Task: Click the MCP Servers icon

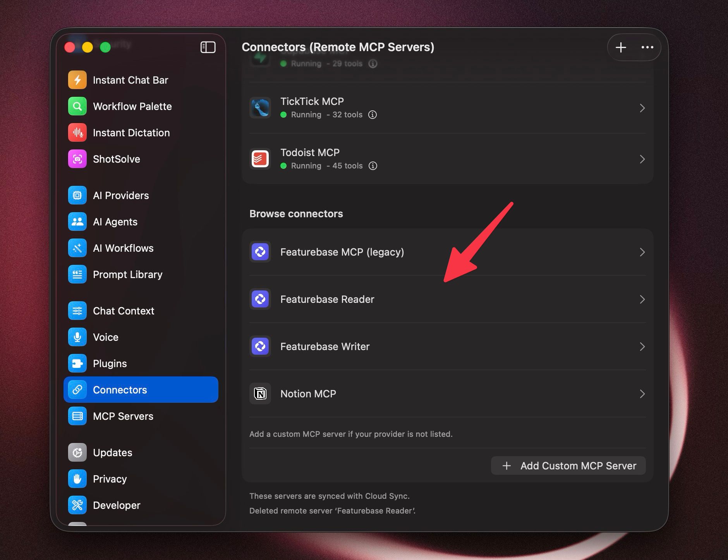Action: tap(77, 416)
